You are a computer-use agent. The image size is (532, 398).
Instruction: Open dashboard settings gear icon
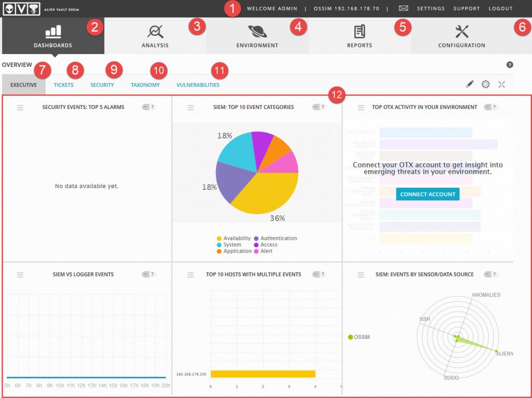[x=486, y=84]
